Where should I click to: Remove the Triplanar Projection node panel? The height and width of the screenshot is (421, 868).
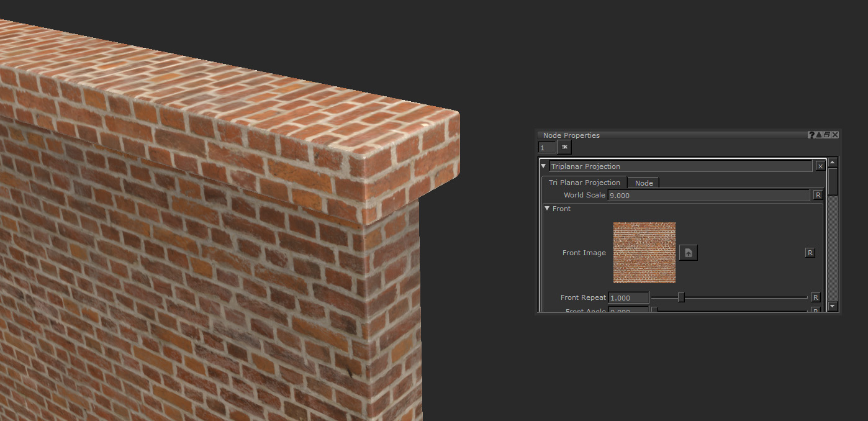(x=820, y=166)
